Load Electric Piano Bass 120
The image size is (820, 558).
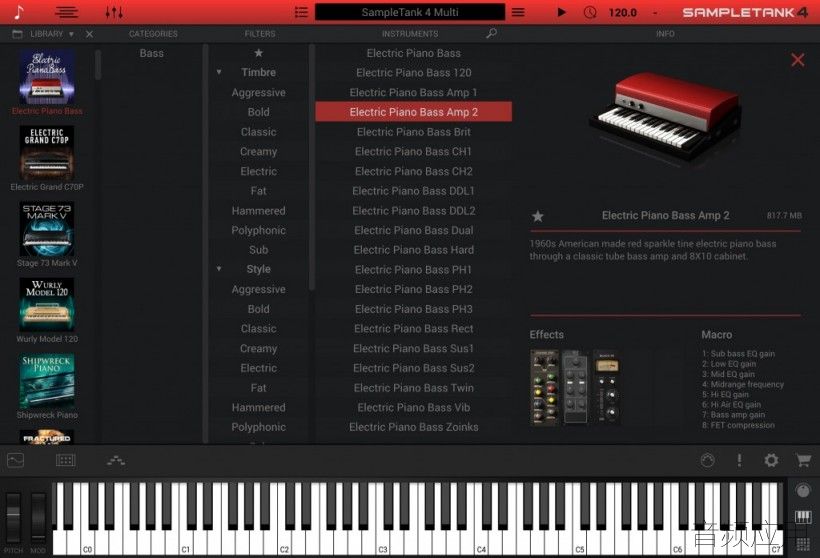[x=414, y=73]
